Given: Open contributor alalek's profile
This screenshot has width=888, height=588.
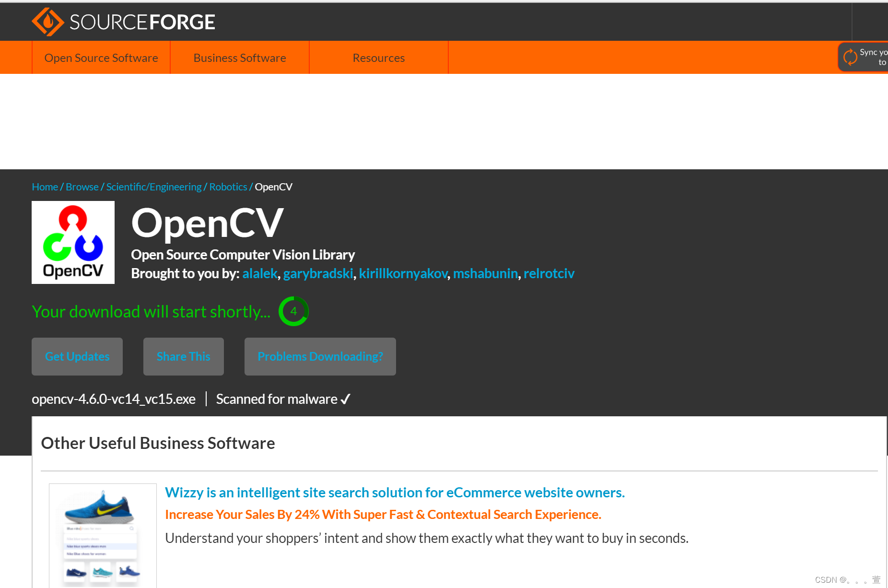Looking at the screenshot, I should (x=259, y=273).
